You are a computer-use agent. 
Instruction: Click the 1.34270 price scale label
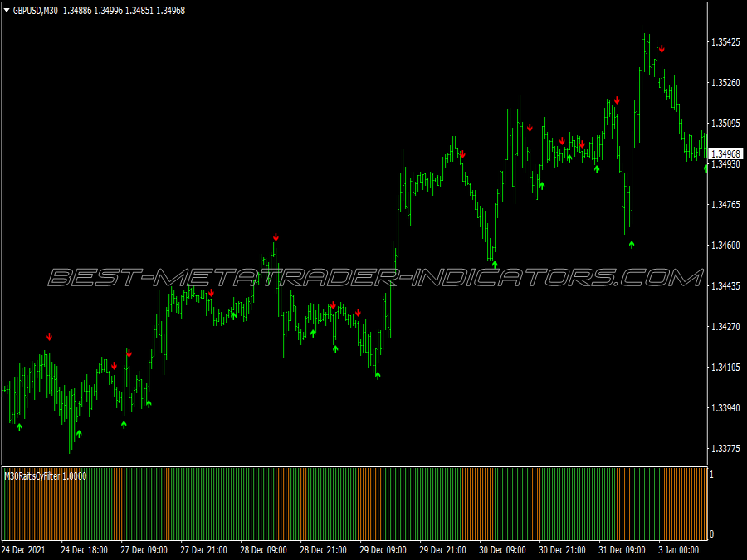pos(725,327)
